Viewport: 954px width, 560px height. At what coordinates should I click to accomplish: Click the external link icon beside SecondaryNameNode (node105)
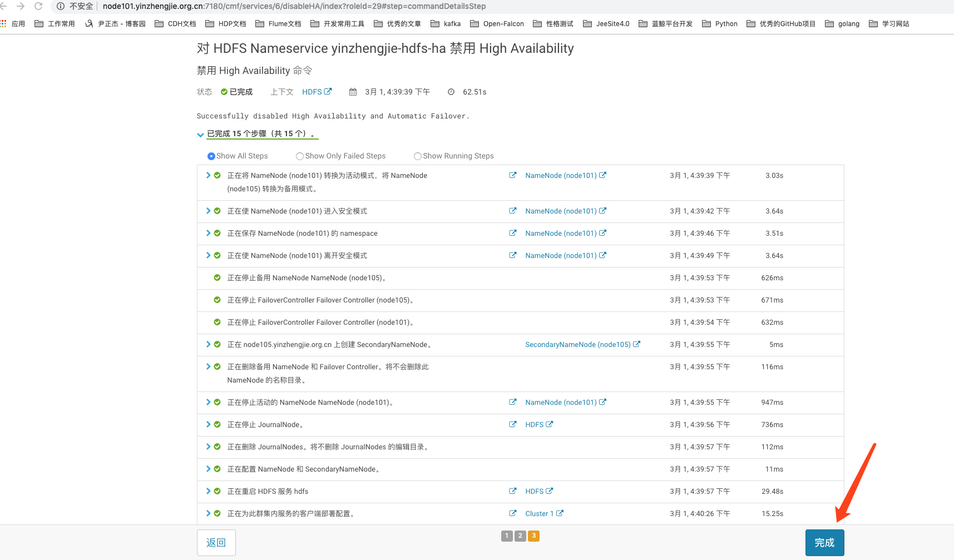[636, 344]
